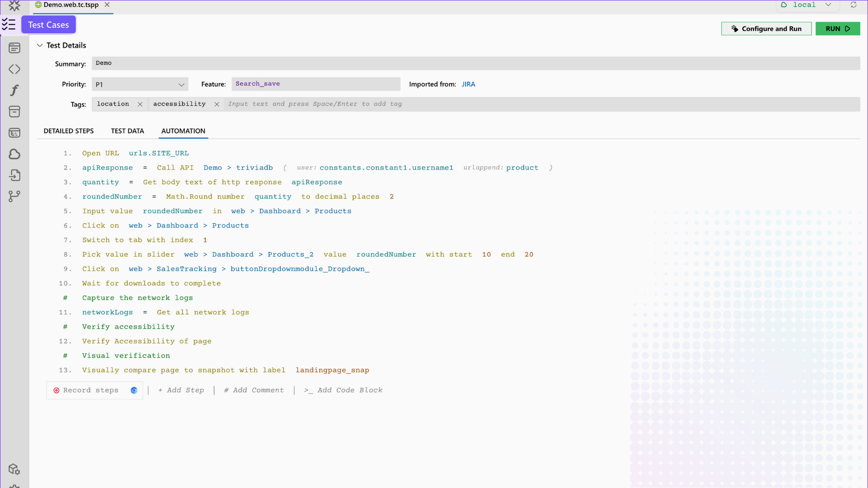This screenshot has height=488, width=868.
Task: Remove the location tag
Action: pos(140,104)
